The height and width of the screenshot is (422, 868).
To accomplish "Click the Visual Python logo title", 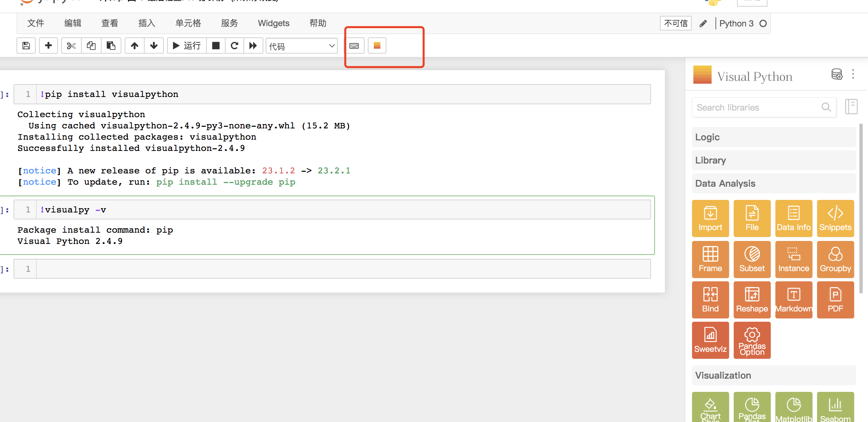I will pyautogui.click(x=743, y=75).
